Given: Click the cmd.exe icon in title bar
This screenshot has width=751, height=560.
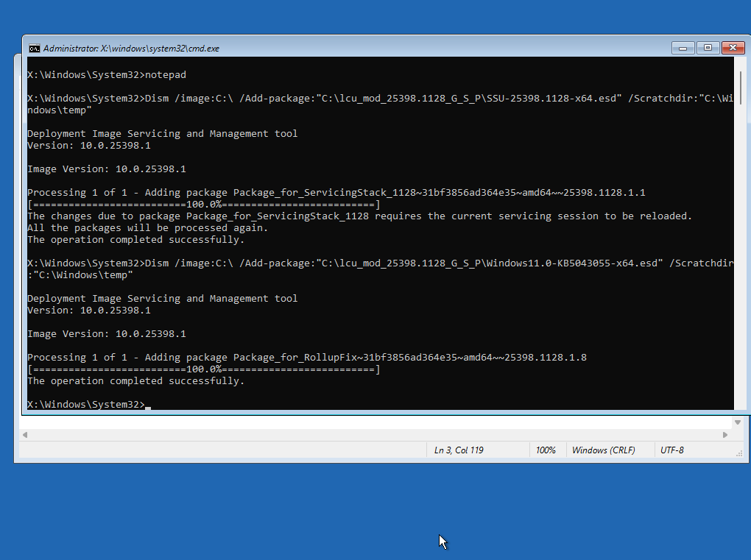Looking at the screenshot, I should click(x=34, y=49).
